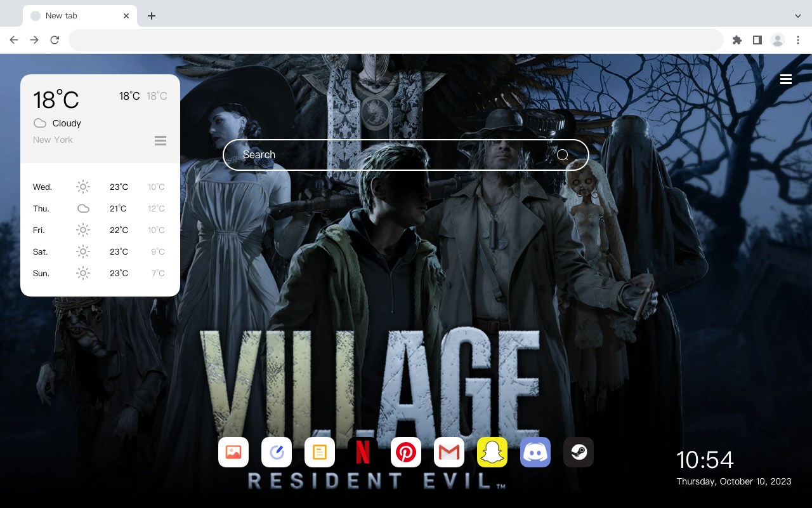Open the Discord shortcut
The height and width of the screenshot is (508, 812).
535,452
